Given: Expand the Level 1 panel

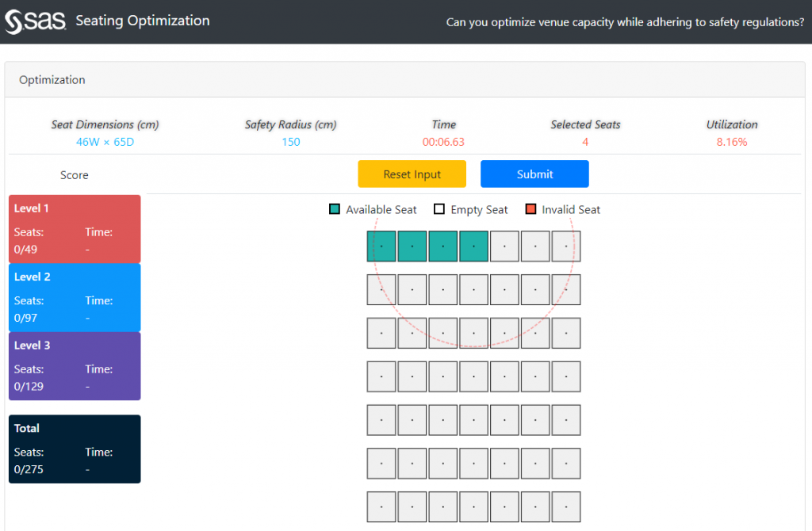Looking at the screenshot, I should pyautogui.click(x=74, y=228).
